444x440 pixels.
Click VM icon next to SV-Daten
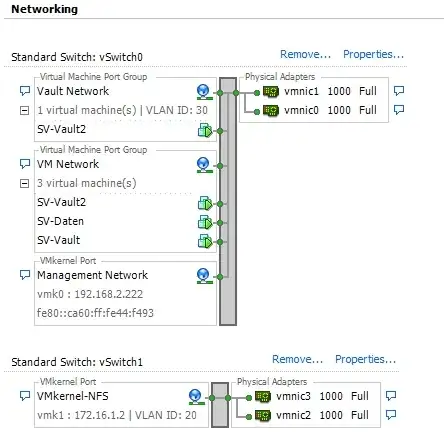coord(205,222)
